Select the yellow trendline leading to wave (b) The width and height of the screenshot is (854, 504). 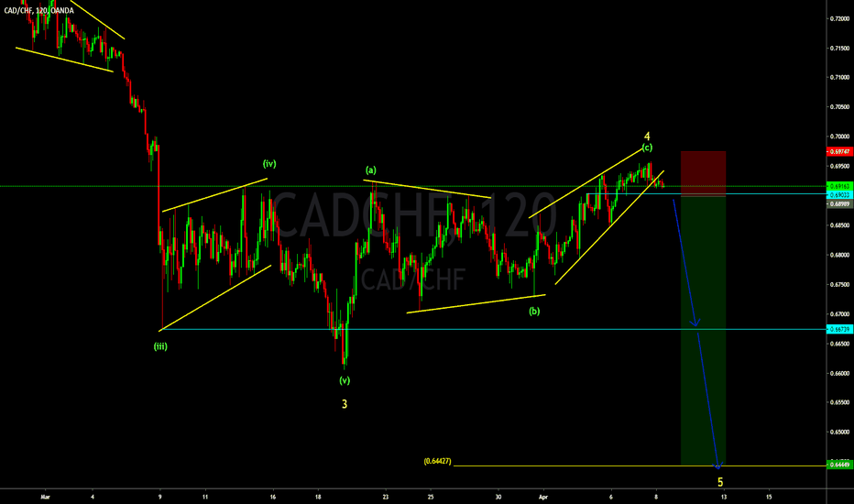[476, 303]
